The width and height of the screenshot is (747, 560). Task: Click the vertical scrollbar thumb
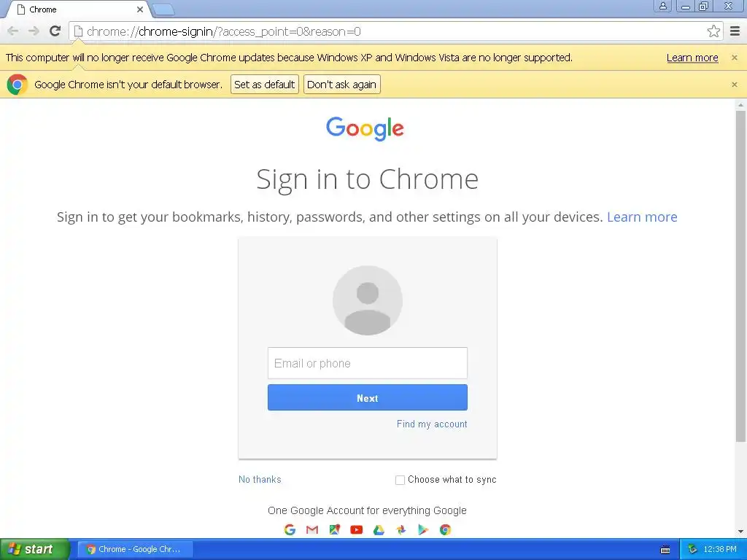[740, 276]
